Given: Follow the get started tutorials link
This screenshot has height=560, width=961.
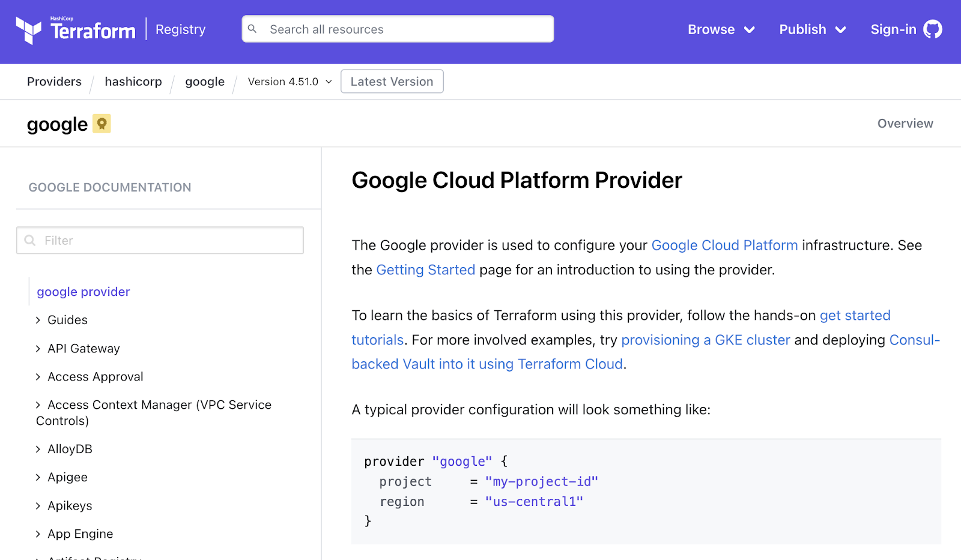Looking at the screenshot, I should [x=855, y=316].
